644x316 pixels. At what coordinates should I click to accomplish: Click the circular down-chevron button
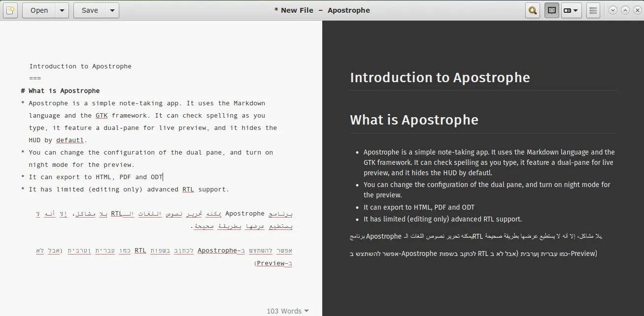pyautogui.click(x=612, y=10)
